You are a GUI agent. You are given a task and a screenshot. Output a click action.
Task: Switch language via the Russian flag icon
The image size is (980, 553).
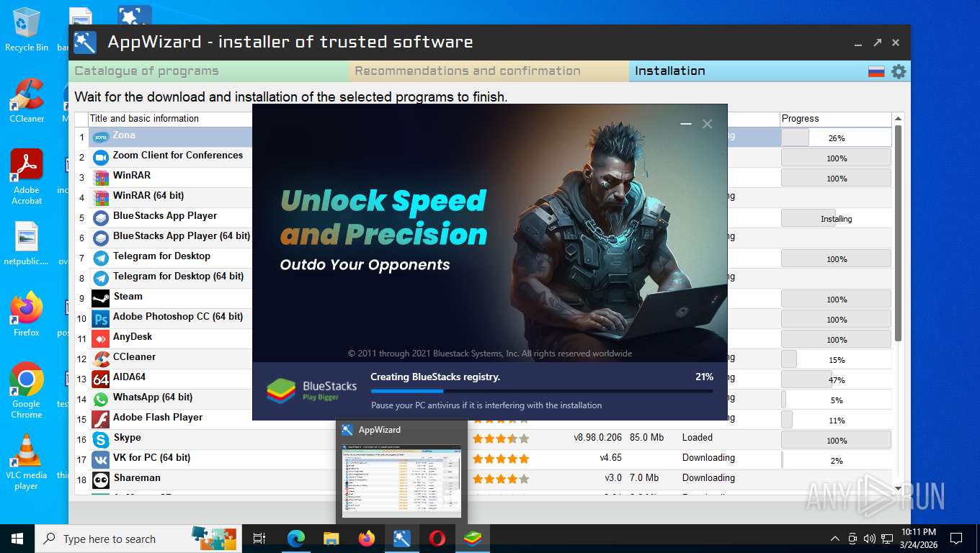(876, 71)
